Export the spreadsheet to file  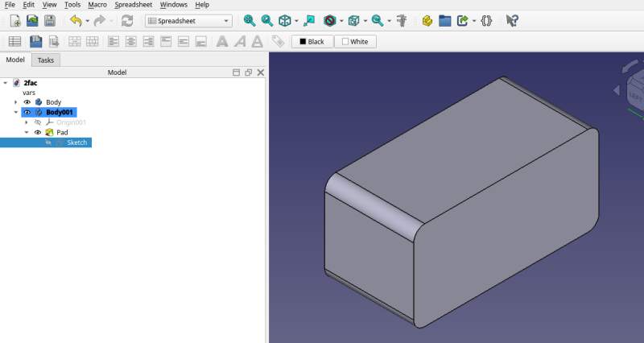click(x=53, y=42)
